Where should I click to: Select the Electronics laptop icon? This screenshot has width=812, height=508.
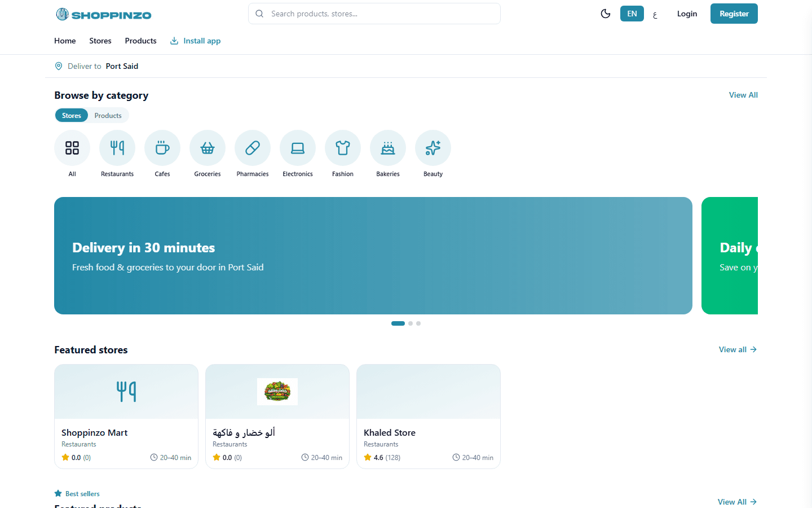(x=298, y=148)
